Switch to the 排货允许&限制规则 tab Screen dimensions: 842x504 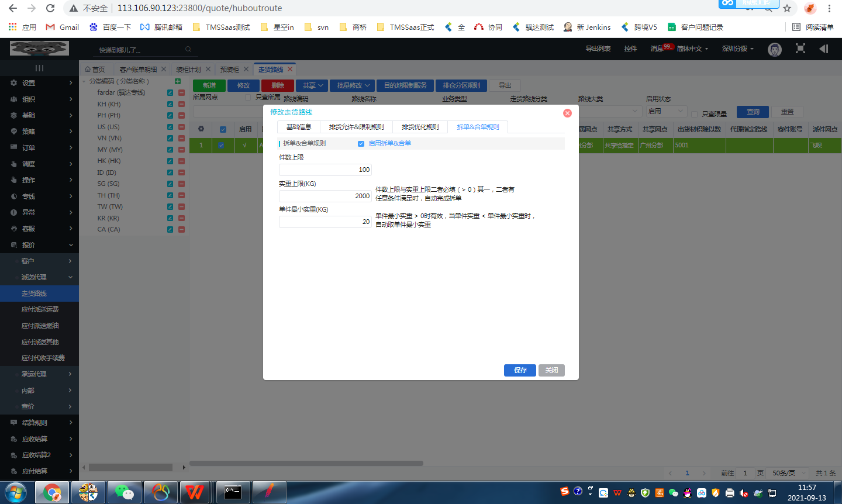[356, 127]
